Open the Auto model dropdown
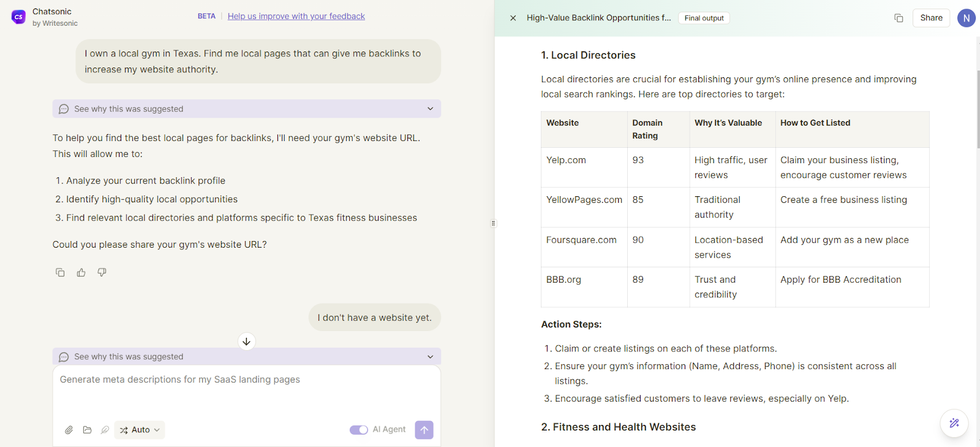Viewport: 980px width, 447px height. click(140, 430)
